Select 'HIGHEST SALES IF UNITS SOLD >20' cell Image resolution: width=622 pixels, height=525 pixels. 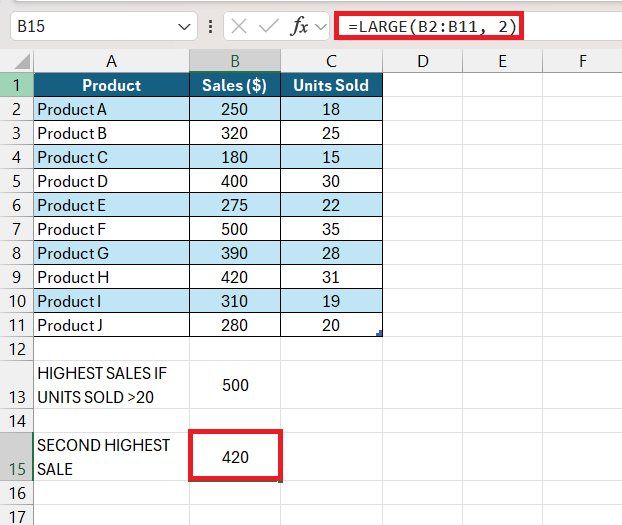111,385
